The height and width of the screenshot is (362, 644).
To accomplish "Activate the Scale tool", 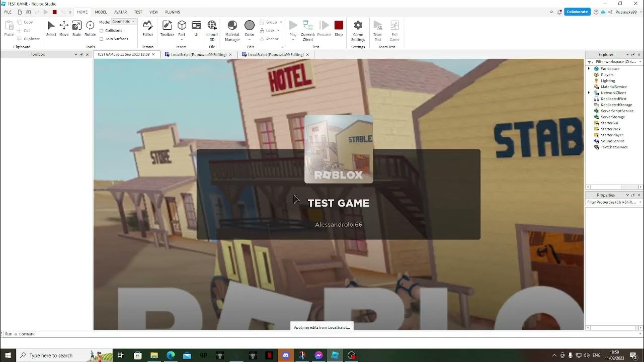I will pyautogui.click(x=76, y=28).
